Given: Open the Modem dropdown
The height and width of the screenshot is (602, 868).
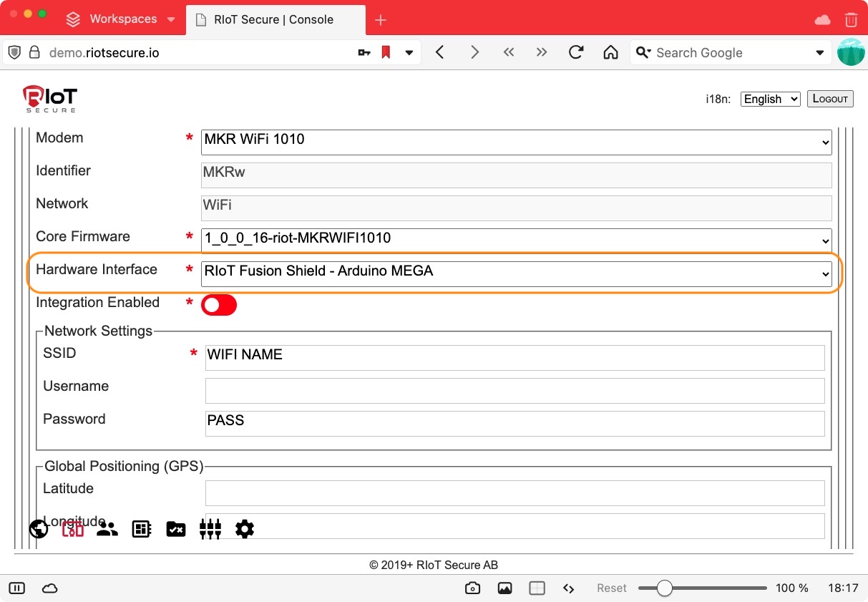Looking at the screenshot, I should tap(516, 142).
